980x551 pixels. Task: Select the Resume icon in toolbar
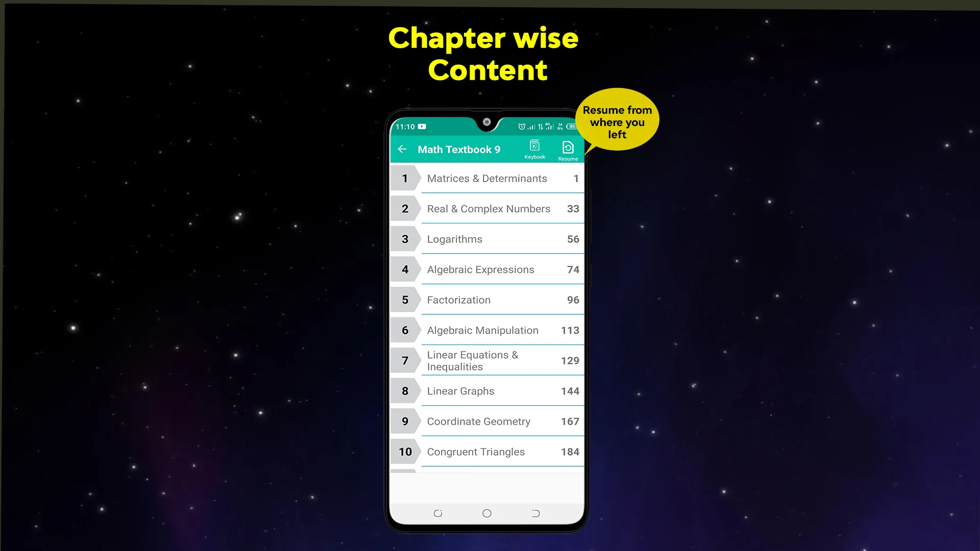568,149
